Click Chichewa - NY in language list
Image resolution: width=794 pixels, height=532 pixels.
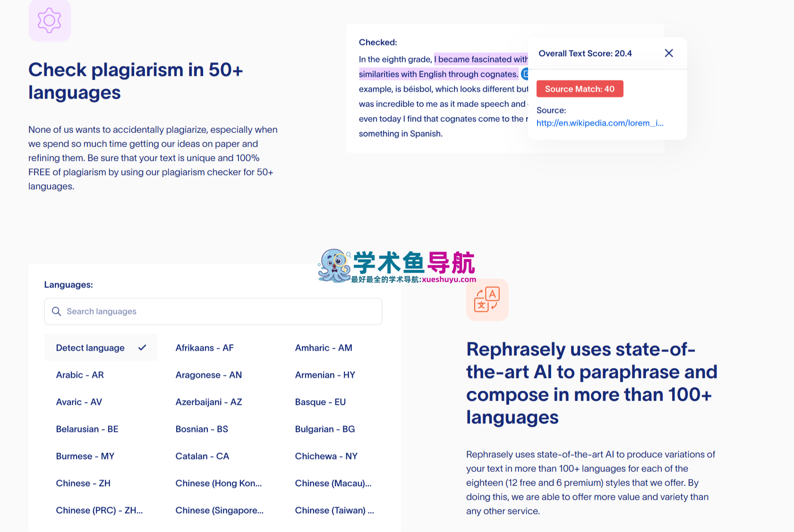(x=326, y=456)
